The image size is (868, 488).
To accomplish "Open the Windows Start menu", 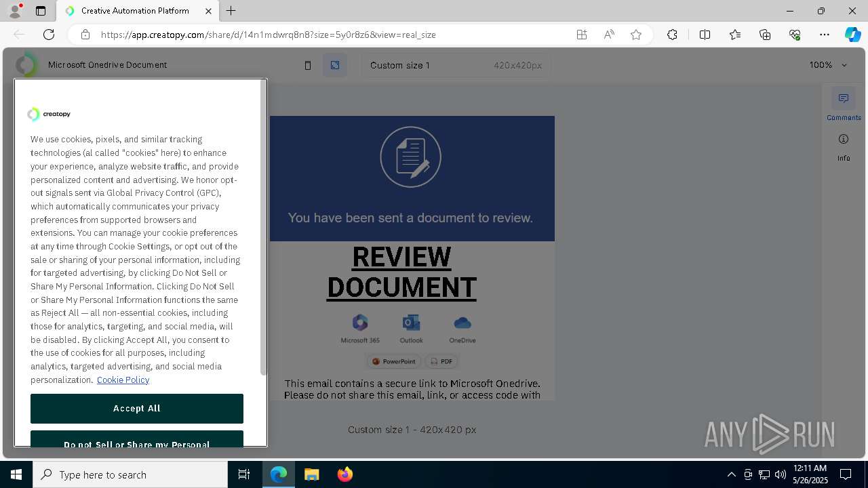I will tap(16, 474).
